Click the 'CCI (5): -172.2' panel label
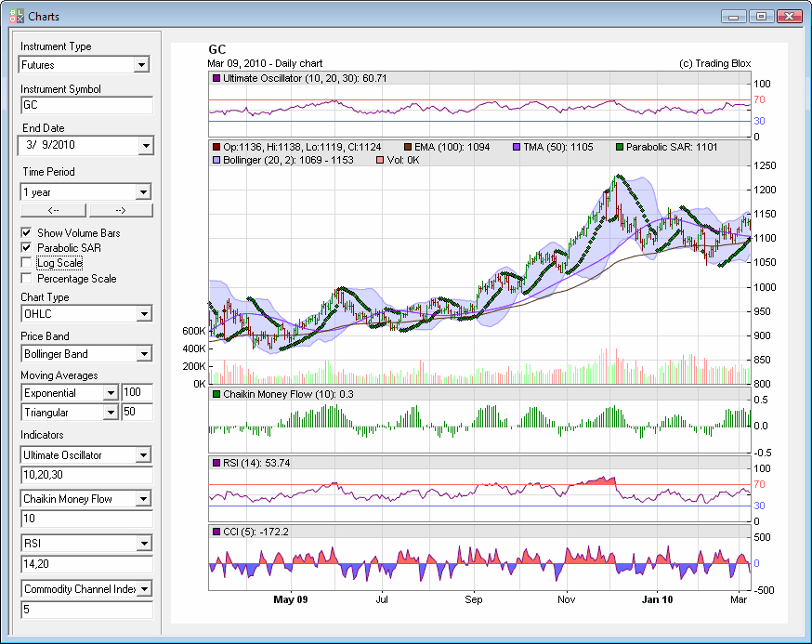 click(255, 532)
